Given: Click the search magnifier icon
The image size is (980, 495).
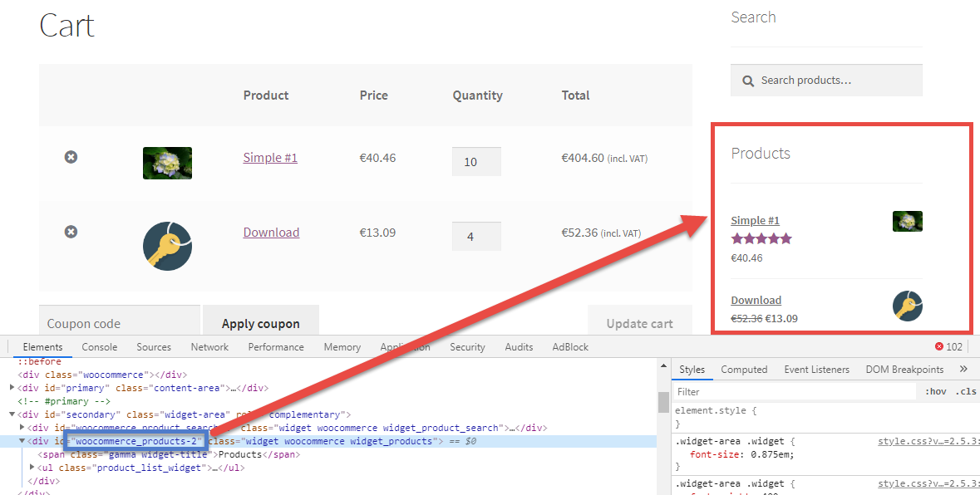Looking at the screenshot, I should point(747,81).
